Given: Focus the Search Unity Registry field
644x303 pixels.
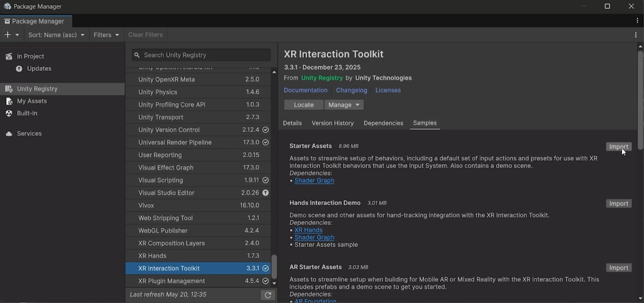Looking at the screenshot, I should click(201, 55).
